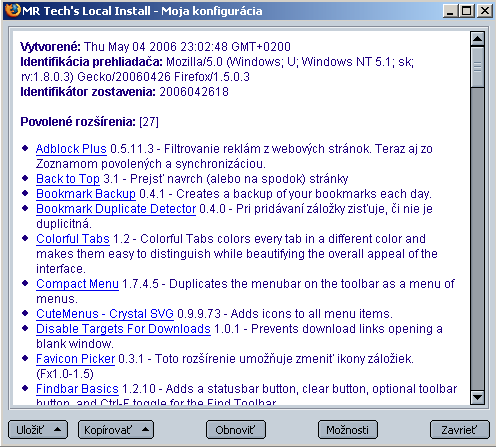496x447 pixels.
Task: Follow the Favicon Picker link
Action: (76, 359)
